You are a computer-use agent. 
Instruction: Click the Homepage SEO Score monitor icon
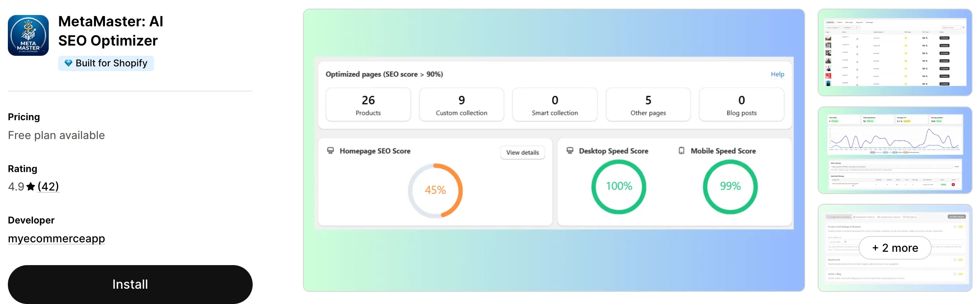point(330,151)
